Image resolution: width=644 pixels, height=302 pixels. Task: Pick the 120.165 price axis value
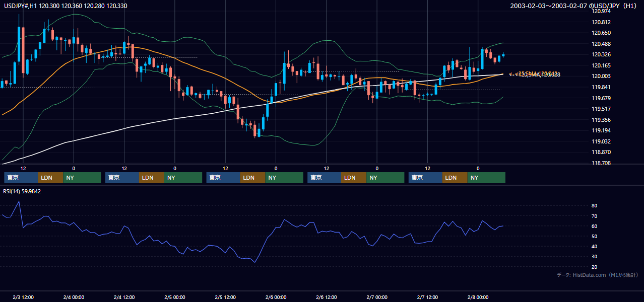click(x=602, y=65)
